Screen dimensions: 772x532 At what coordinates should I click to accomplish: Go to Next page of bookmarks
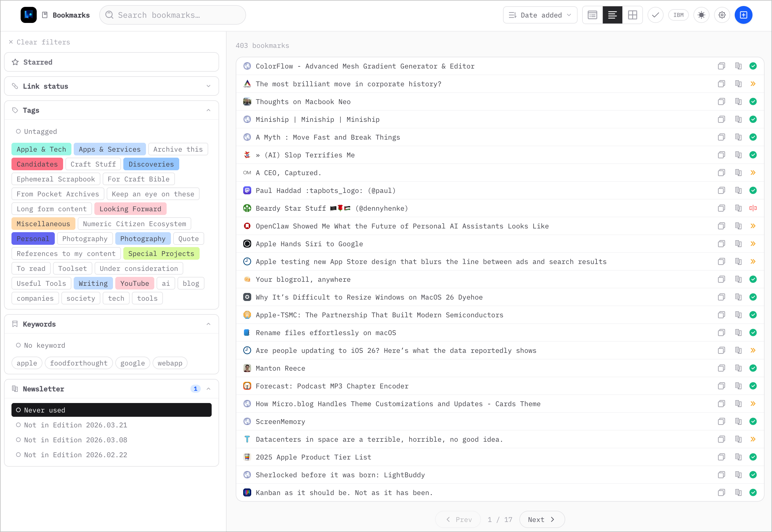click(541, 519)
